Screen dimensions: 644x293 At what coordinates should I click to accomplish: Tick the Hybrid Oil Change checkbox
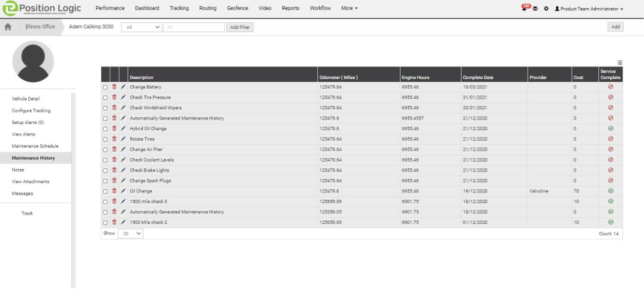point(105,129)
